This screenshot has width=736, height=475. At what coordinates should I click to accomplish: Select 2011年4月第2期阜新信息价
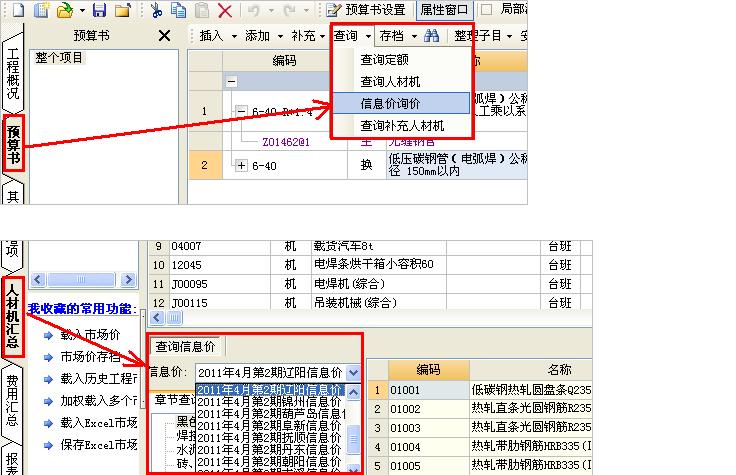coord(269,426)
